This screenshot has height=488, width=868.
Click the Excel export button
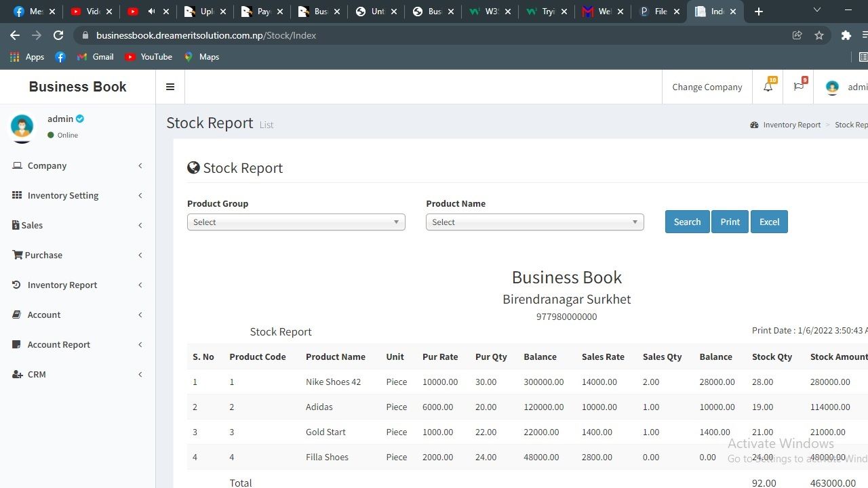click(769, 222)
